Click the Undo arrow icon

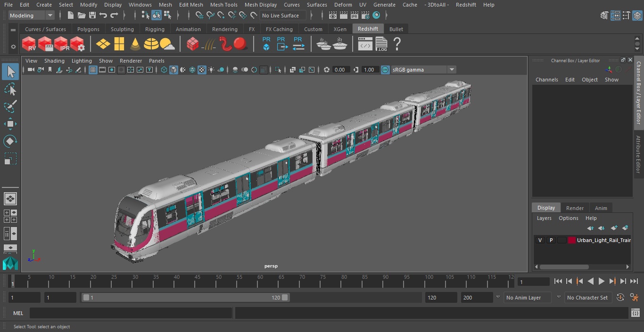[103, 16]
